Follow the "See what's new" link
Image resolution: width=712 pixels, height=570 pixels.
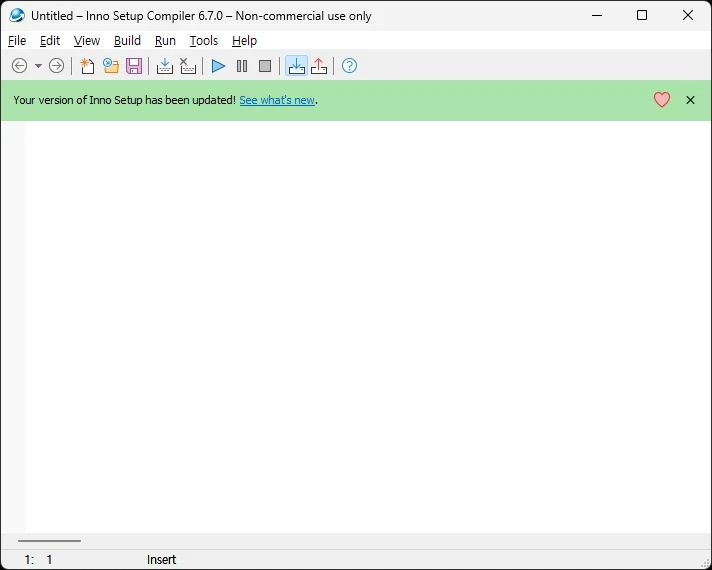[x=277, y=100]
